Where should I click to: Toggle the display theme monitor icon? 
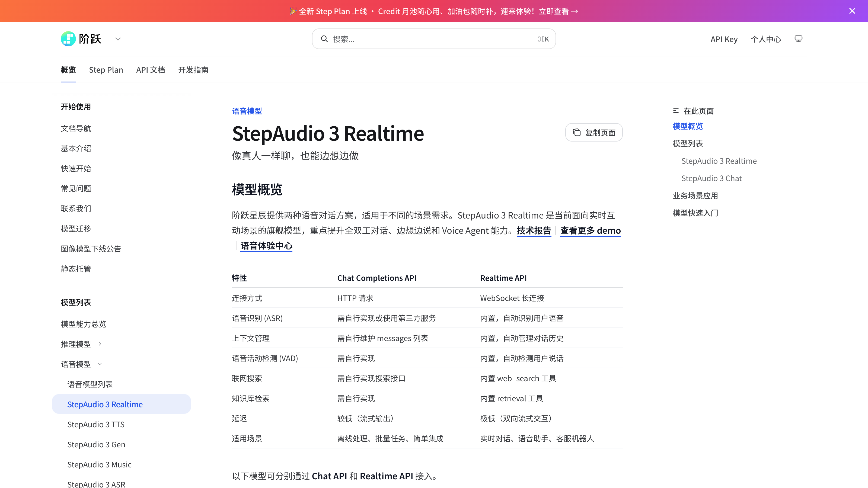[x=798, y=39]
